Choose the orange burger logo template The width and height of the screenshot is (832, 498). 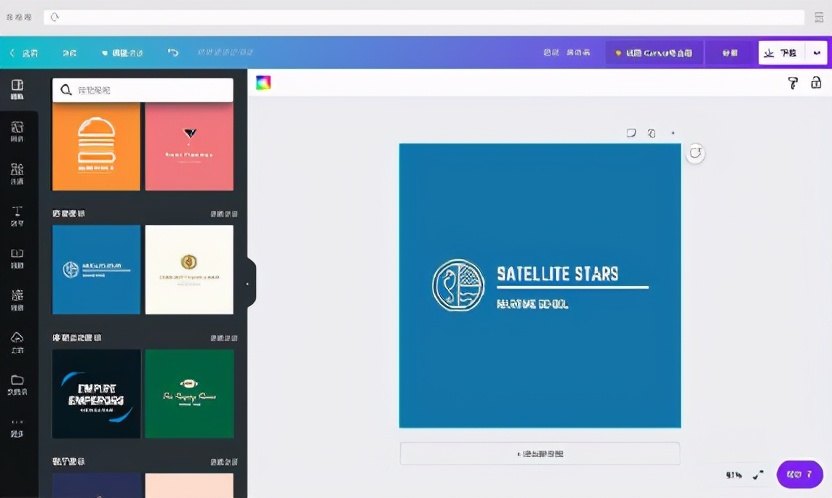click(96, 146)
